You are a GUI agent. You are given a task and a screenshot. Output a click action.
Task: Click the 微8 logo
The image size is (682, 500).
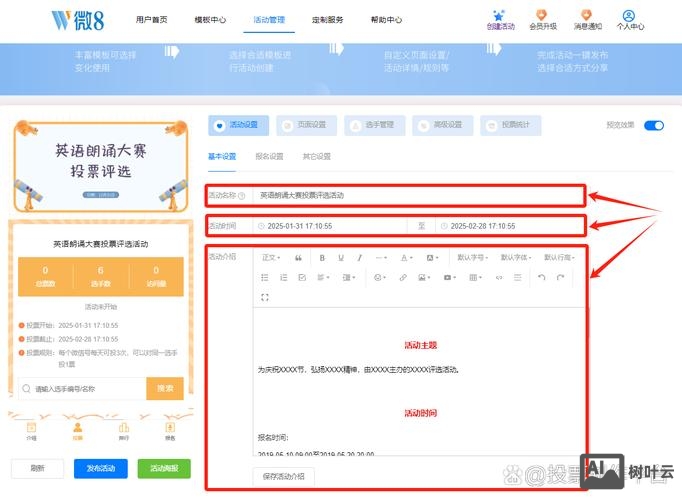(78, 20)
